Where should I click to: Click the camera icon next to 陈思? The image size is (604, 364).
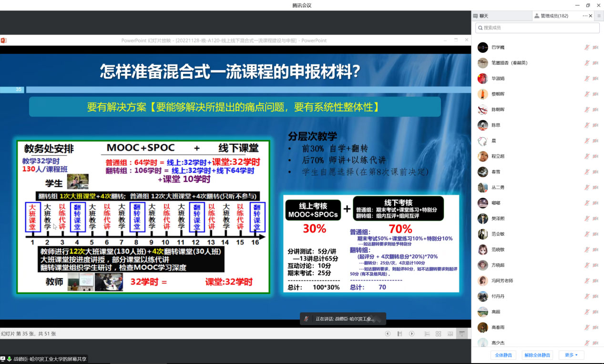[595, 125]
